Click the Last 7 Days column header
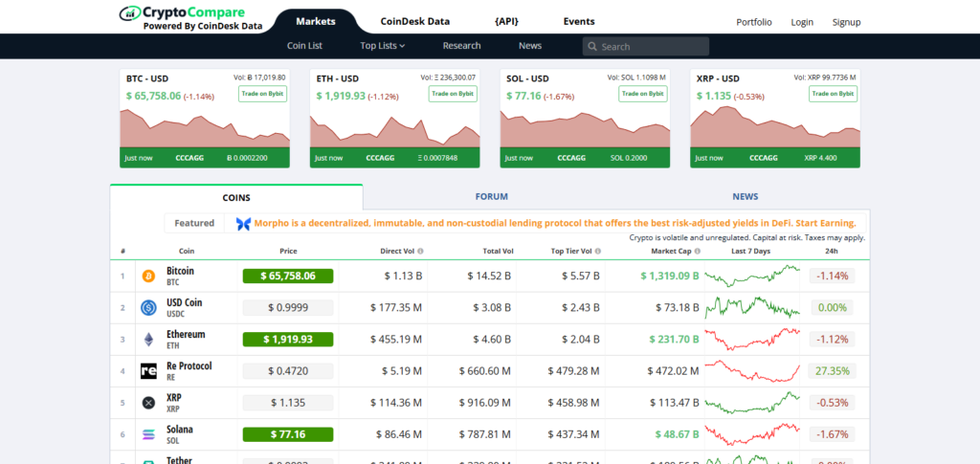 [x=752, y=251]
